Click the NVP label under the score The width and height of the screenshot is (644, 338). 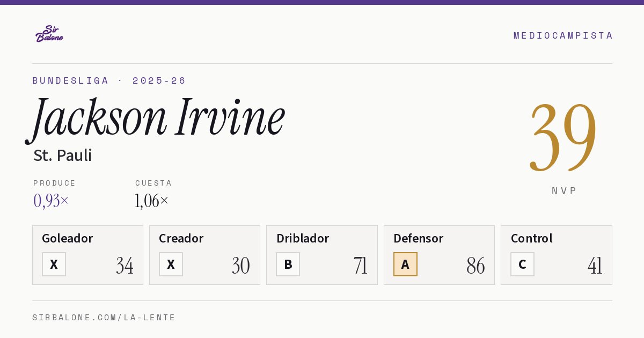point(564,190)
